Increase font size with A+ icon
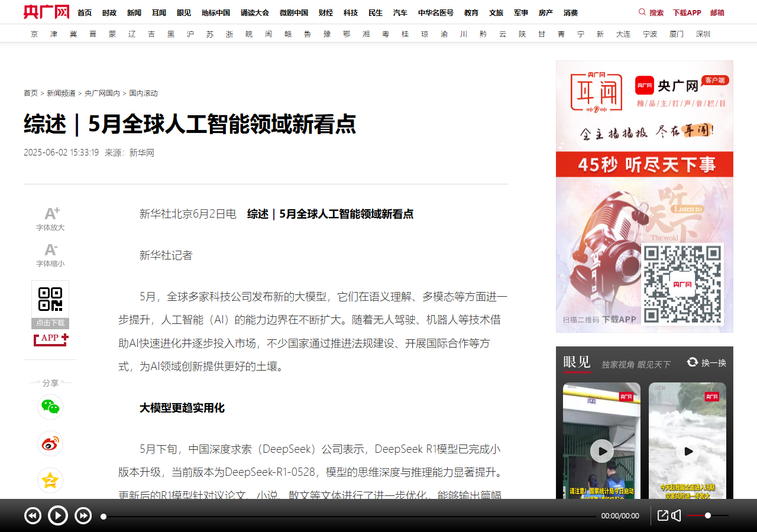 52,213
